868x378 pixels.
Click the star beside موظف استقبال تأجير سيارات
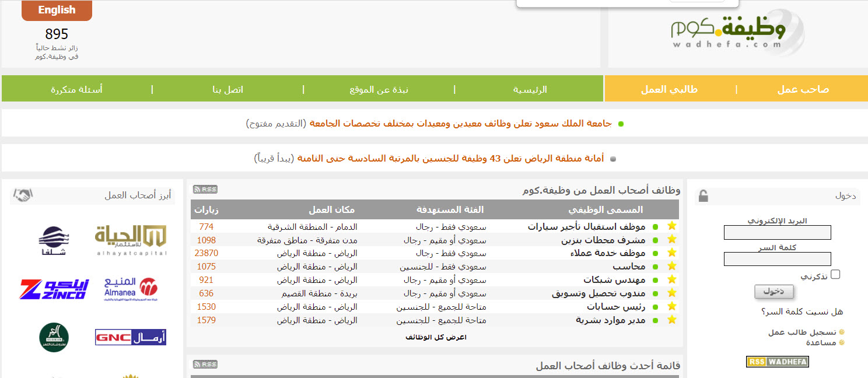671,226
